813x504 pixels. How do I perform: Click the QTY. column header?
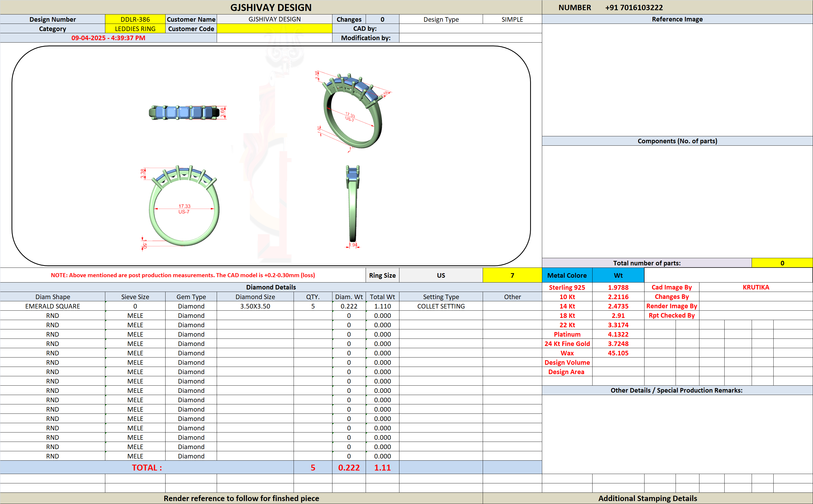point(313,297)
